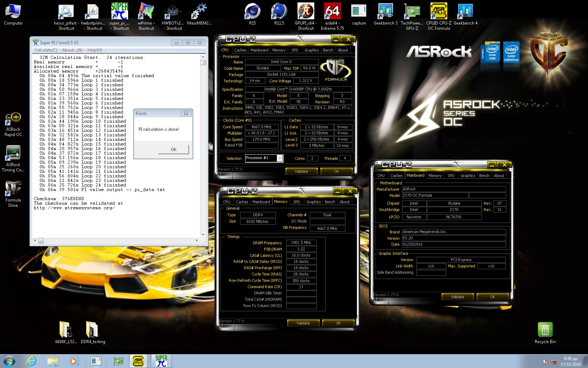Select Memory tab in the Mainboard CPU-Z window
The image size is (588, 368).
point(435,176)
